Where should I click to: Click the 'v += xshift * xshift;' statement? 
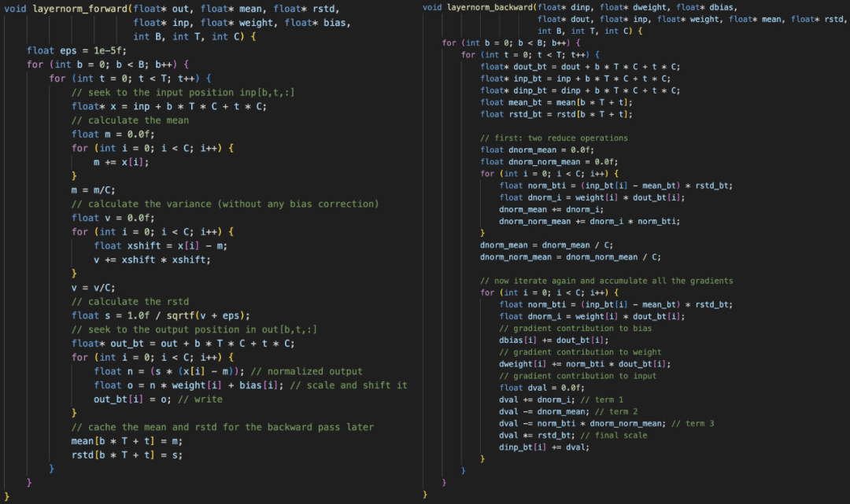[152, 259]
